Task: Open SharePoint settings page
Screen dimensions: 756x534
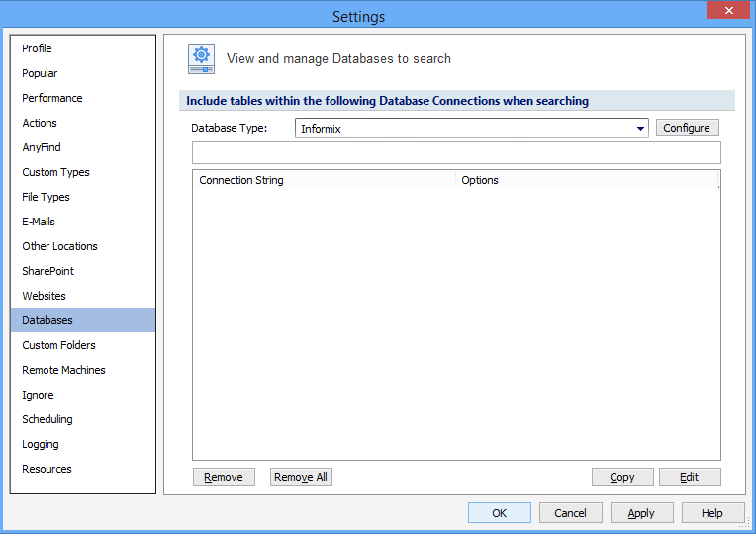Action: tap(48, 271)
